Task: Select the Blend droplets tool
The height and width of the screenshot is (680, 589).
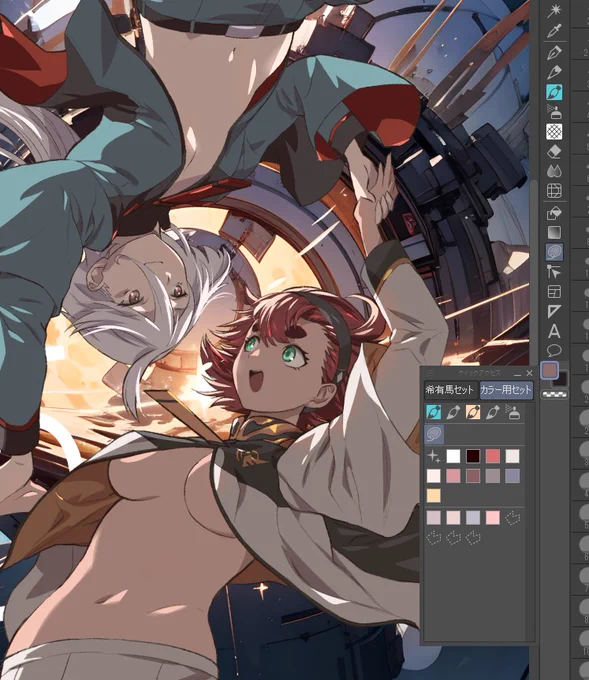Action: pos(554,171)
